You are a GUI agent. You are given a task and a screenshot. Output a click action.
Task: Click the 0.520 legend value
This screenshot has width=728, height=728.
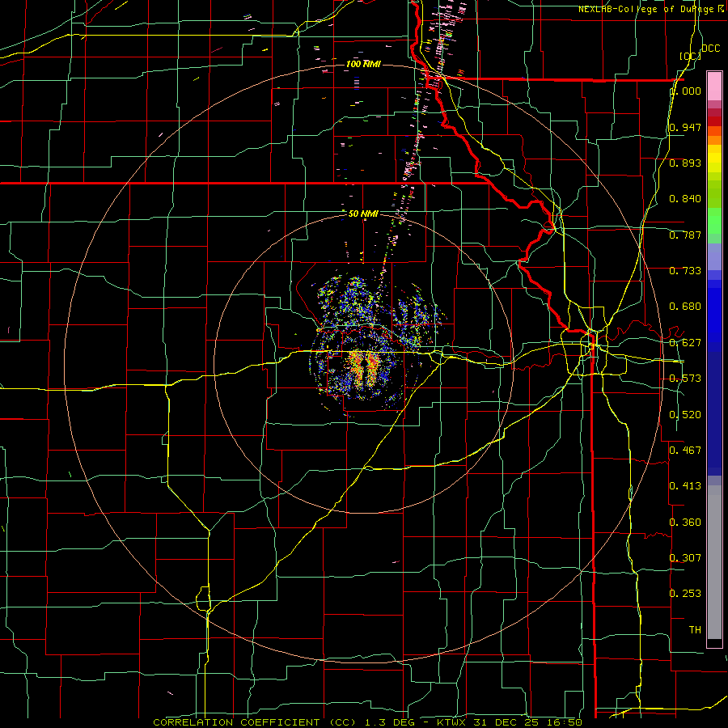click(685, 415)
